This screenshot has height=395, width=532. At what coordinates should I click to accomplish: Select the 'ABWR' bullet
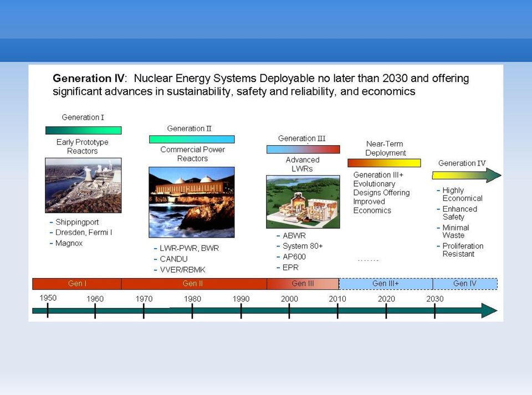click(x=291, y=235)
